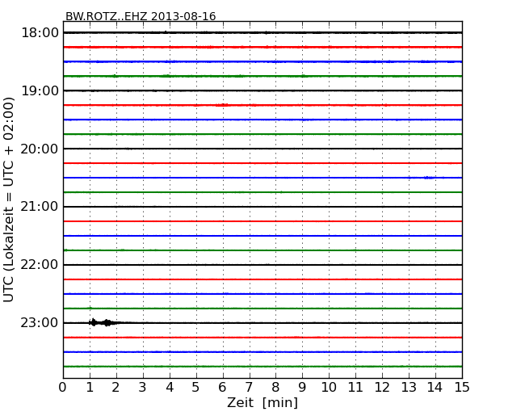Click the x-axis tick label 3
The height and width of the screenshot is (420, 525).
click(x=143, y=387)
